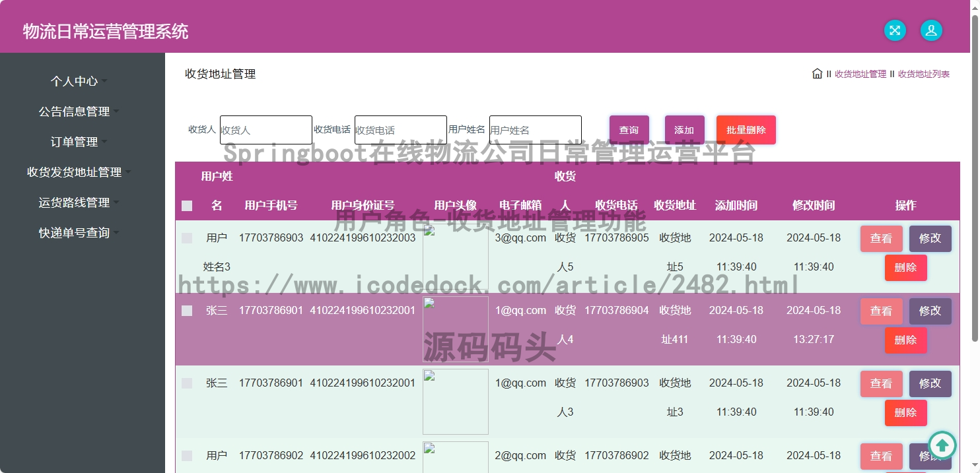The image size is (980, 473).
Task: Click the phone number 17703786905
Action: tap(617, 237)
